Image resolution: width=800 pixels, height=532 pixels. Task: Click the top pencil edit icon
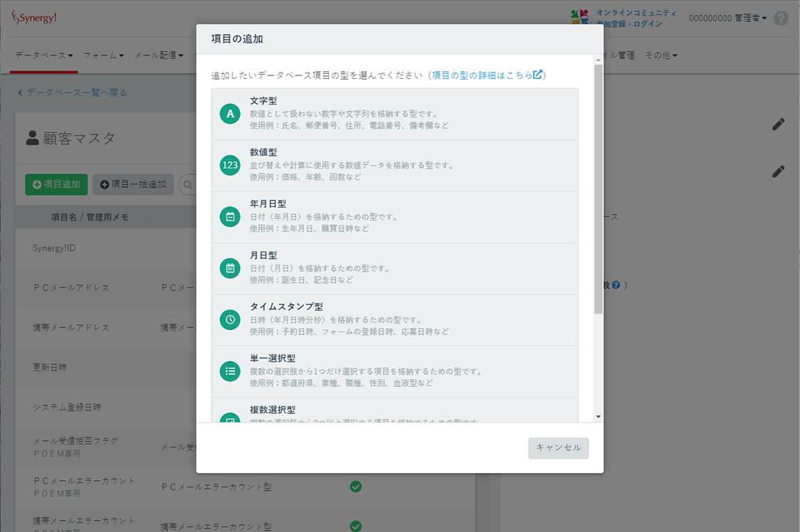pos(779,124)
